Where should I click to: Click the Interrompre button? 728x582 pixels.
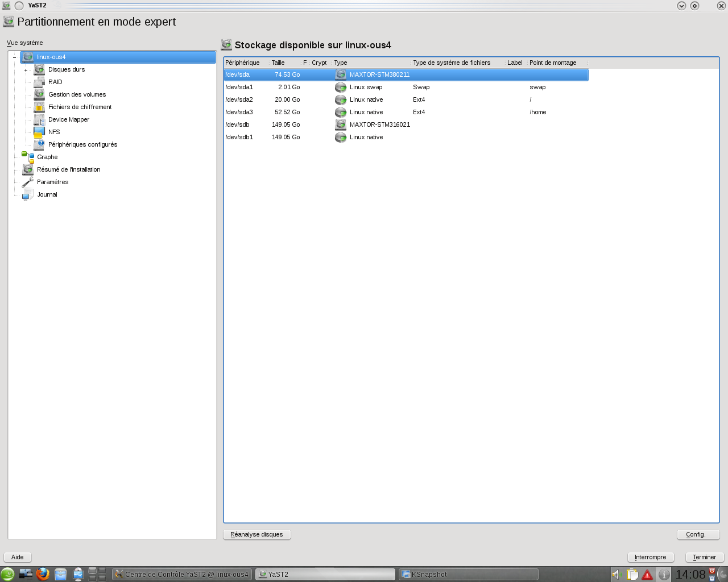(x=651, y=557)
